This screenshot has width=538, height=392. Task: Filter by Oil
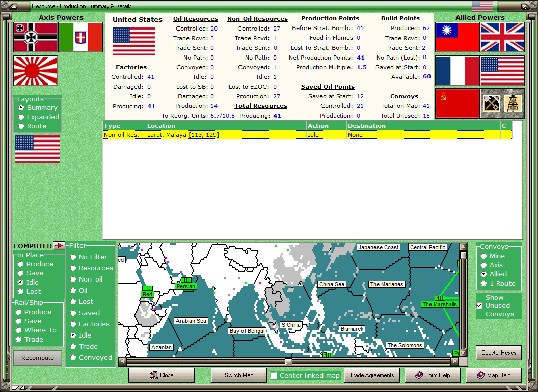(78, 291)
